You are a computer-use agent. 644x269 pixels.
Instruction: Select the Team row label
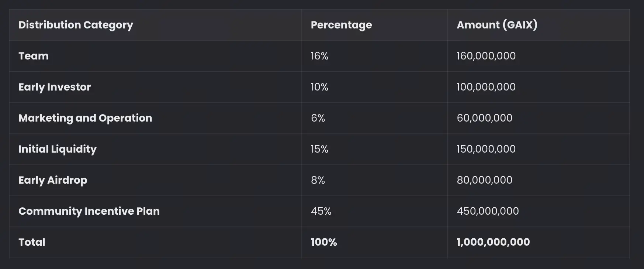tap(34, 56)
